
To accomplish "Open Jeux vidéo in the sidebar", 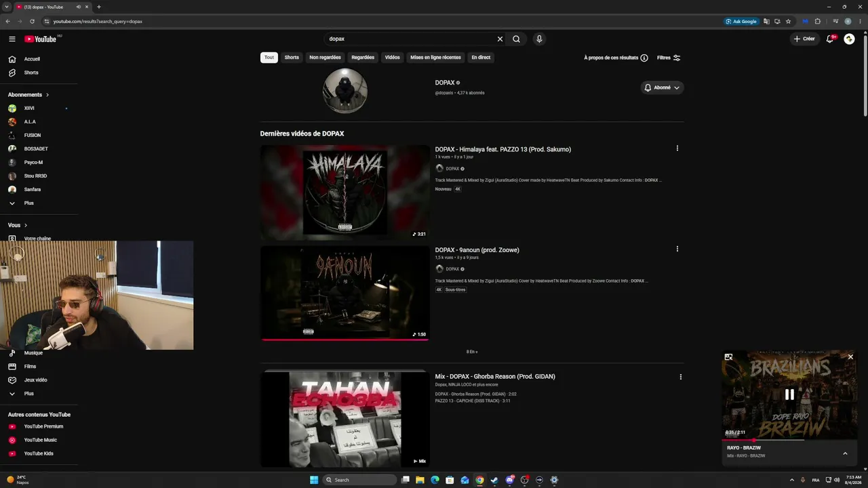I will [35, 380].
